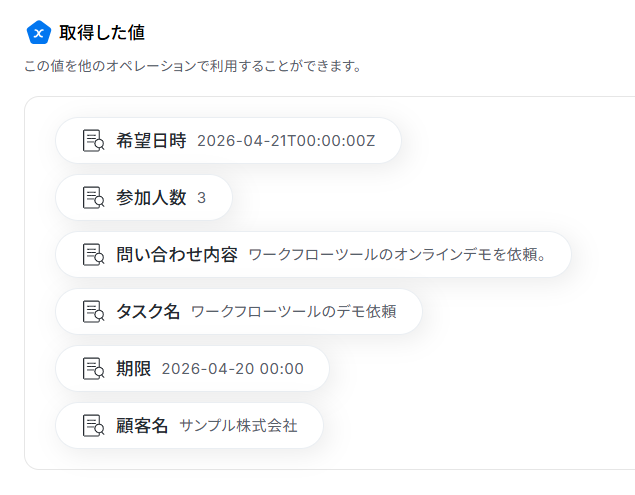Click the document icon next to 問い合わせ内容
The height and width of the screenshot is (495, 635).
point(93,255)
